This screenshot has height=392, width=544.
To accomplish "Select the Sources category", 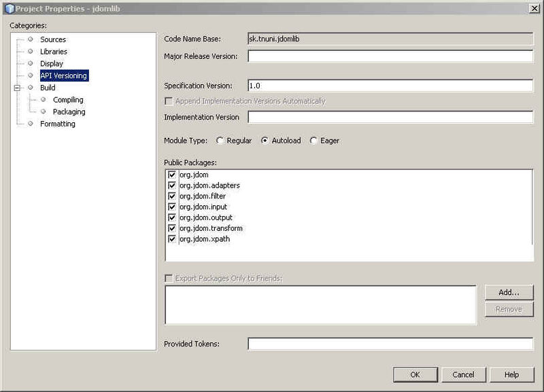I will 52,39.
